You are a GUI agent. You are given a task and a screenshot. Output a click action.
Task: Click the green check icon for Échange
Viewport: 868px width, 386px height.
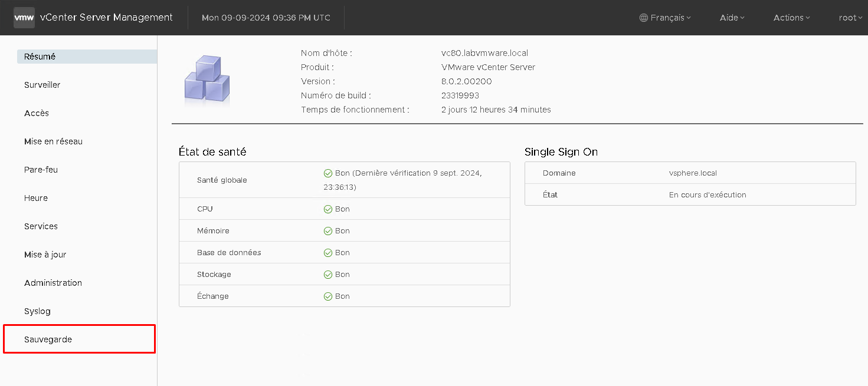(x=328, y=296)
